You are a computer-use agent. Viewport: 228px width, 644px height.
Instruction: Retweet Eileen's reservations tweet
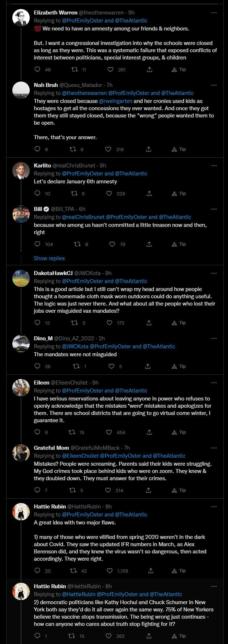click(72, 432)
